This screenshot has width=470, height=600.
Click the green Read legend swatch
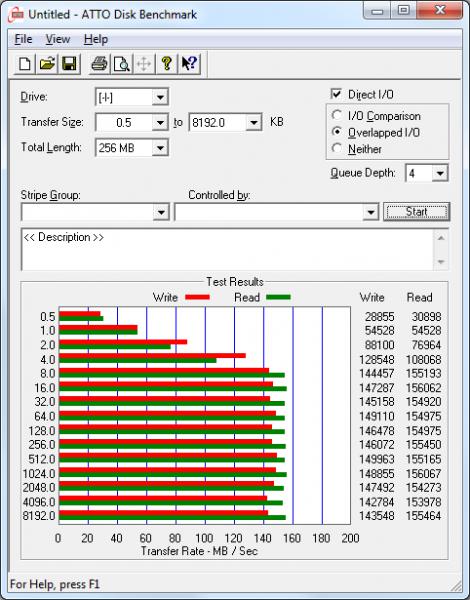click(x=278, y=297)
